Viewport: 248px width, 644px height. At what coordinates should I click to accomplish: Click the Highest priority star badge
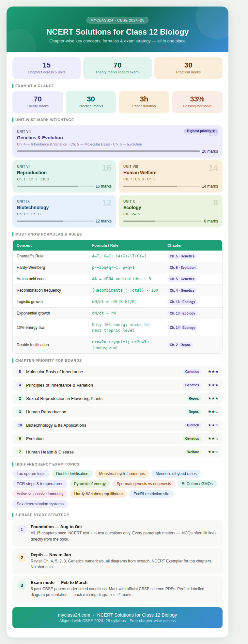[201, 131]
